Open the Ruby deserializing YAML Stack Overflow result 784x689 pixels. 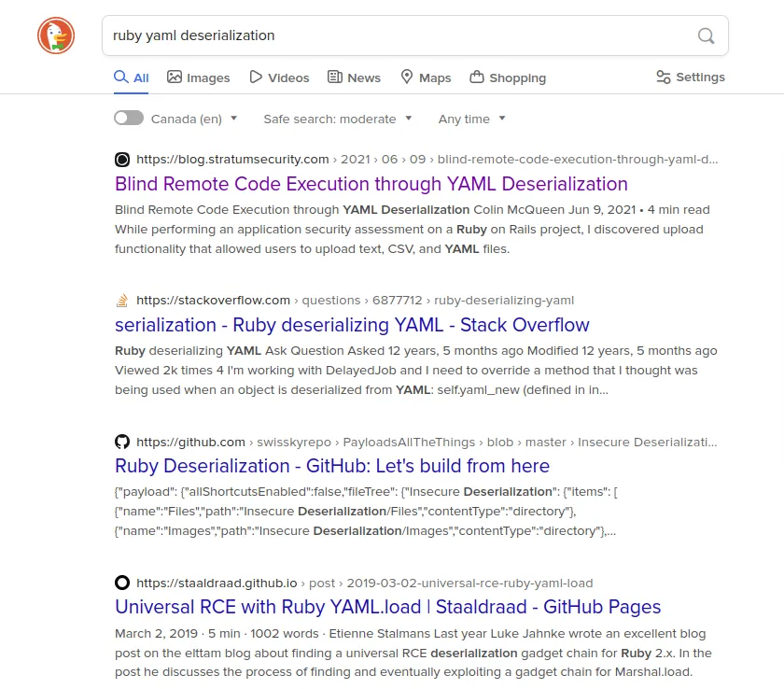tap(352, 325)
